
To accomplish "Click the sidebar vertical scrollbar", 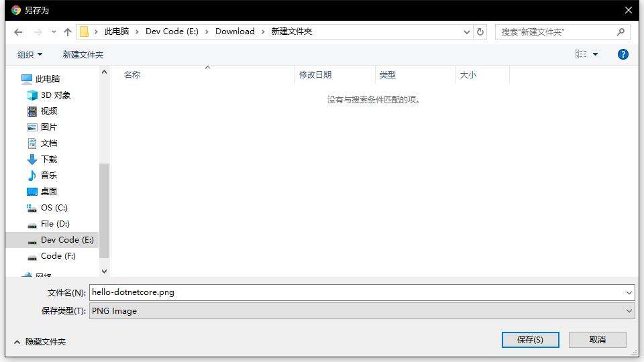I will point(105,211).
